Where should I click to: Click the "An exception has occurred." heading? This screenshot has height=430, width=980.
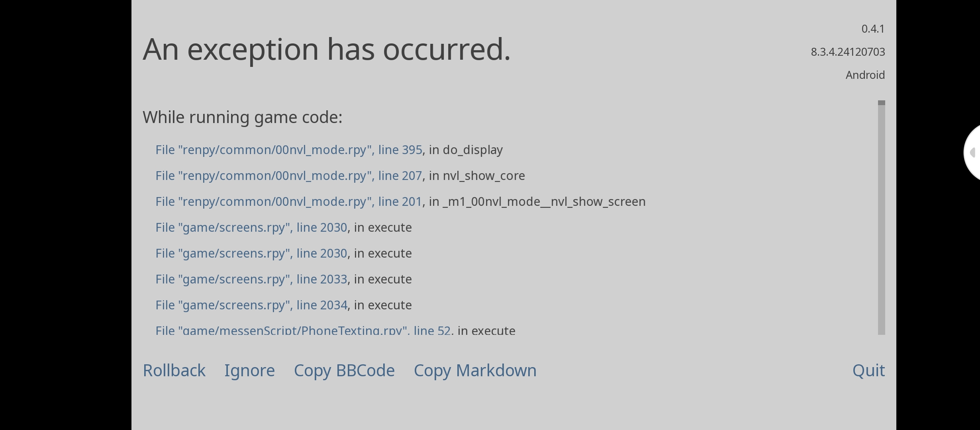(326, 49)
